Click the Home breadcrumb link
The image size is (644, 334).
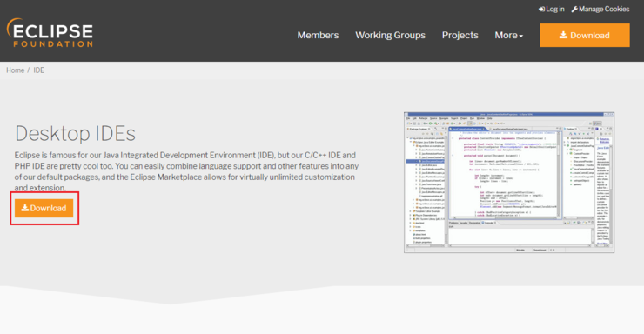pos(15,70)
